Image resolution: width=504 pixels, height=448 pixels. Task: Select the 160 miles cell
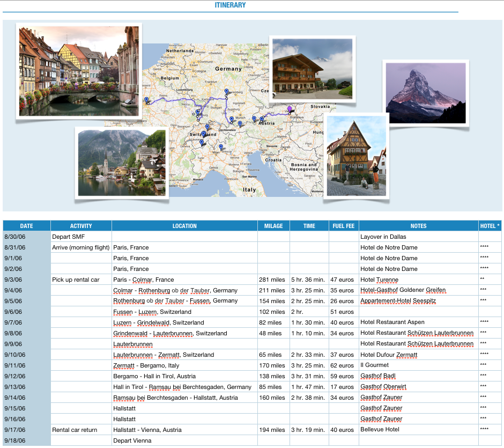[273, 398]
